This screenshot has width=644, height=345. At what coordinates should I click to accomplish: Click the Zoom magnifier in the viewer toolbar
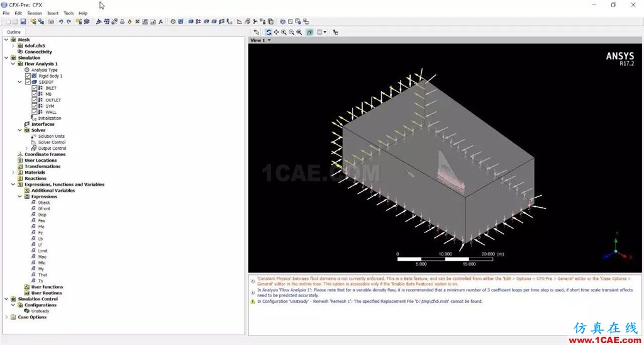[284, 31]
